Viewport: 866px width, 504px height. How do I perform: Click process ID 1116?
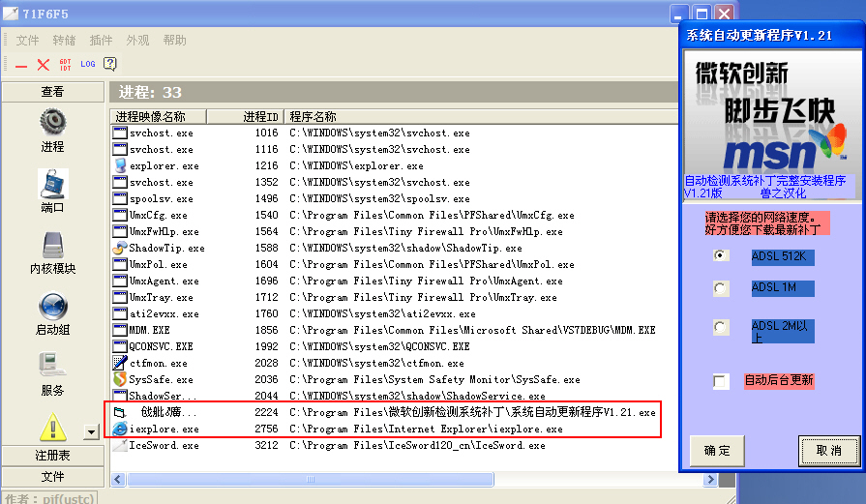(x=267, y=150)
